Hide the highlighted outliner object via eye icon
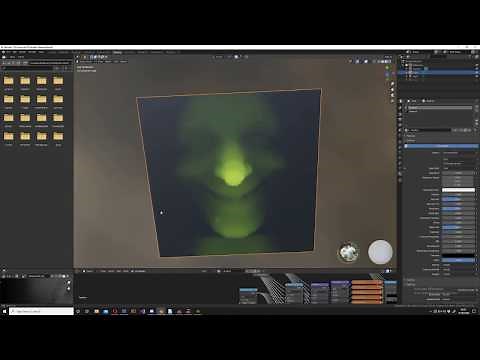480x360 pixels. coord(477,72)
